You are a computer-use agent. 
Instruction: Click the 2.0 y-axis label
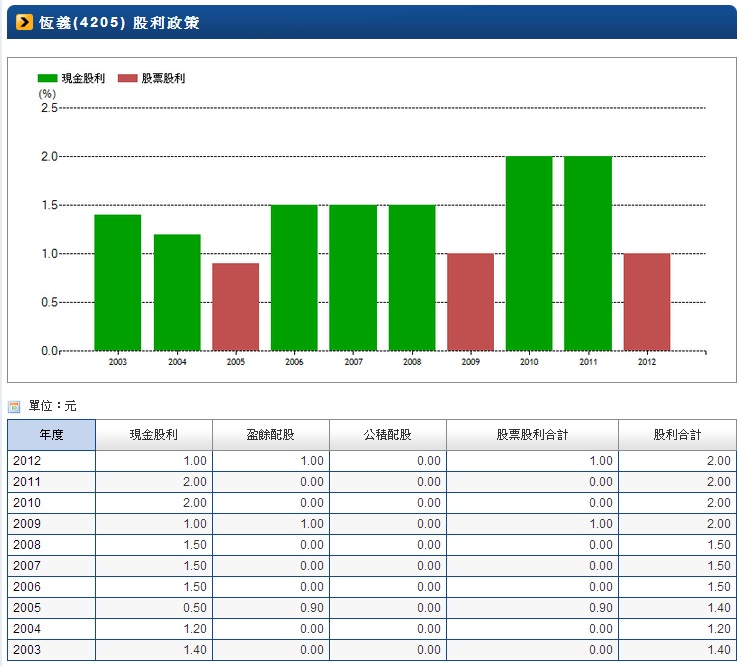click(x=49, y=157)
